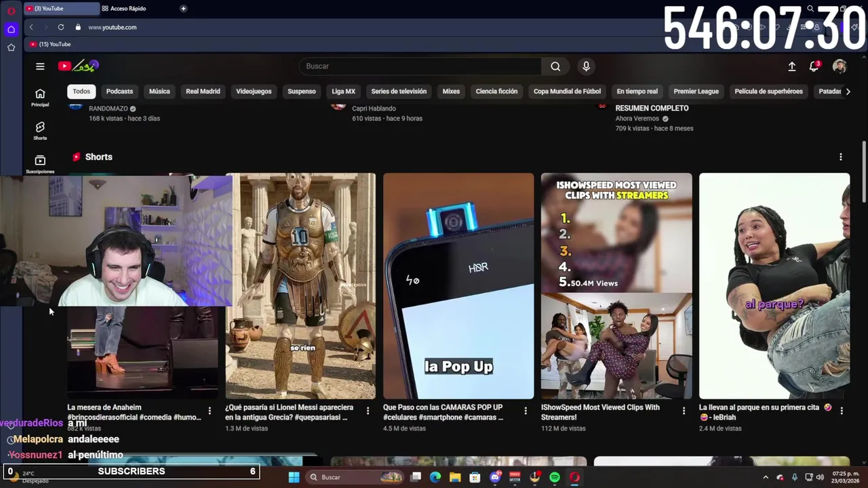The height and width of the screenshot is (488, 868).
Task: Open the RANDOMAZO channel link
Action: pos(108,108)
